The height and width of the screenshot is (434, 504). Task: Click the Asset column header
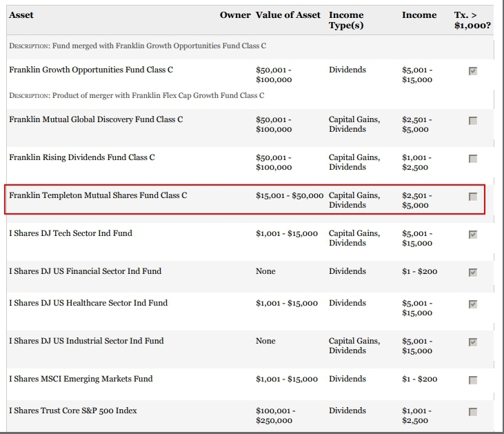pos(21,15)
